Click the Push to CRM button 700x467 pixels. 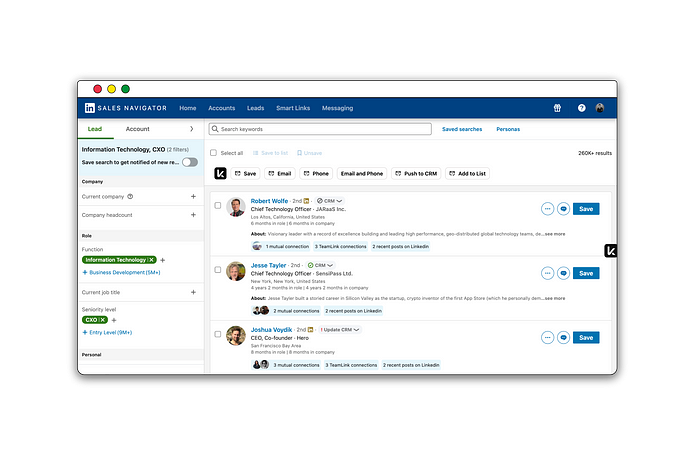point(416,173)
